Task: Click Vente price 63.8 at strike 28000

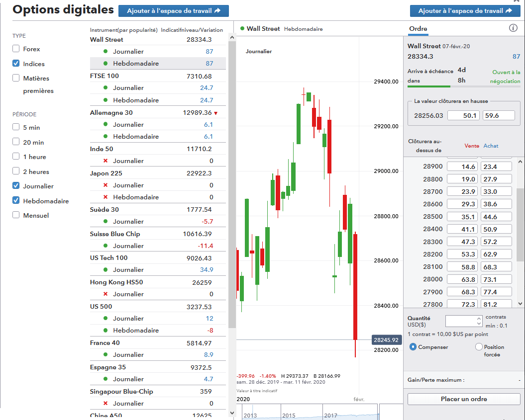Action: (x=463, y=279)
